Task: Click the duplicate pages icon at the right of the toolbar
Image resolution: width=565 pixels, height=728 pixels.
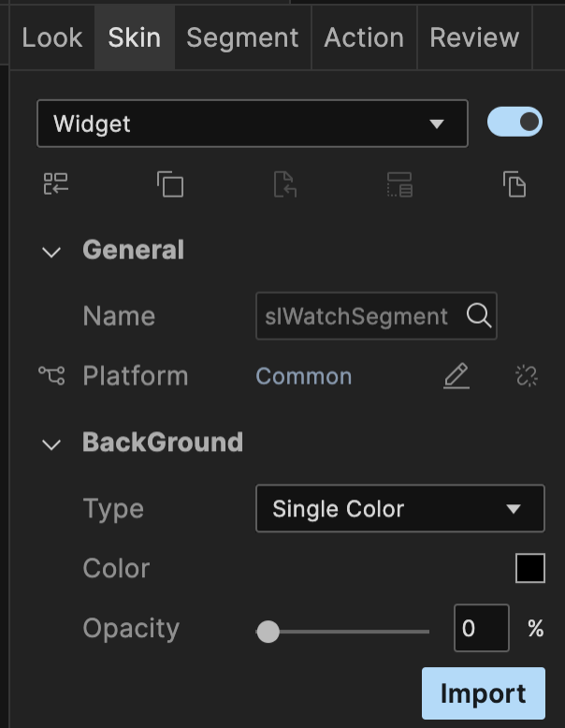Action: point(514,184)
